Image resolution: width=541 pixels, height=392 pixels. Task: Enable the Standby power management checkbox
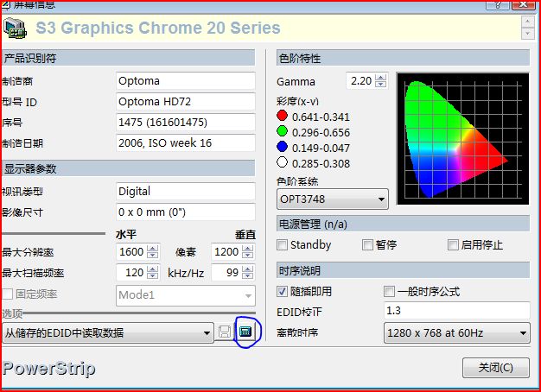tap(282, 245)
